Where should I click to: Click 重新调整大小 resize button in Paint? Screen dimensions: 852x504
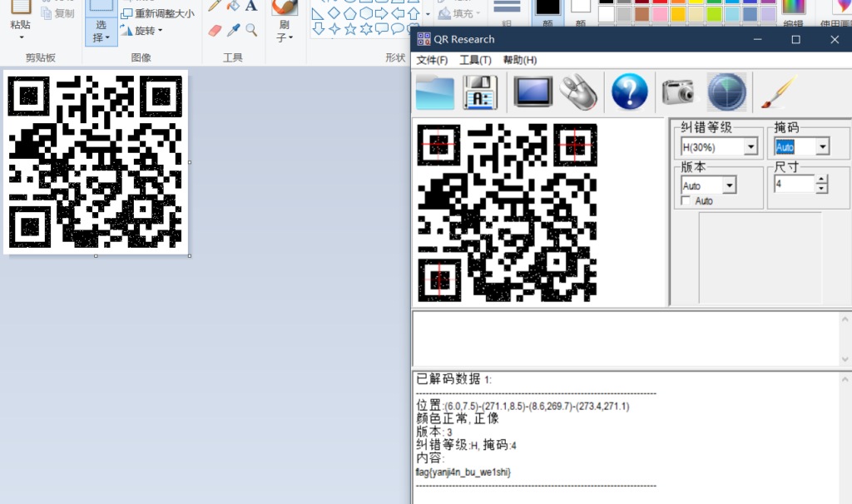(157, 13)
